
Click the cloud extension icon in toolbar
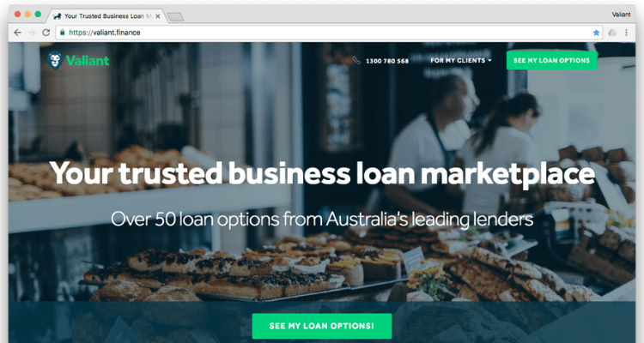(612, 33)
